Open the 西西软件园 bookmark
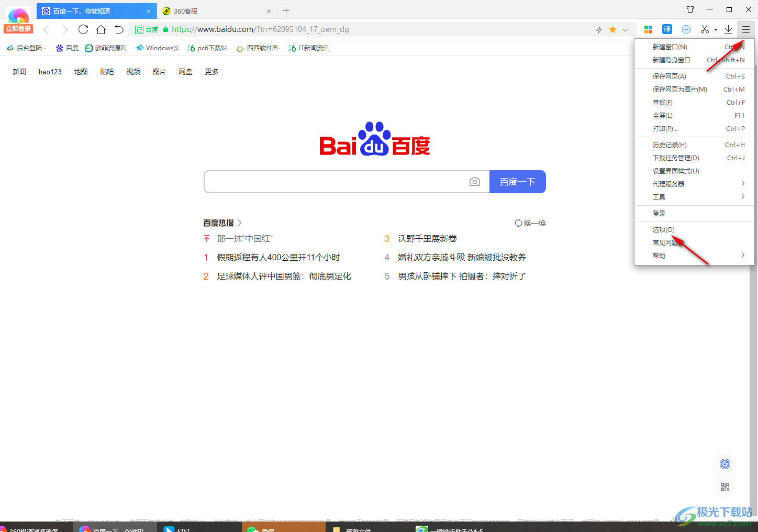 tap(258, 48)
